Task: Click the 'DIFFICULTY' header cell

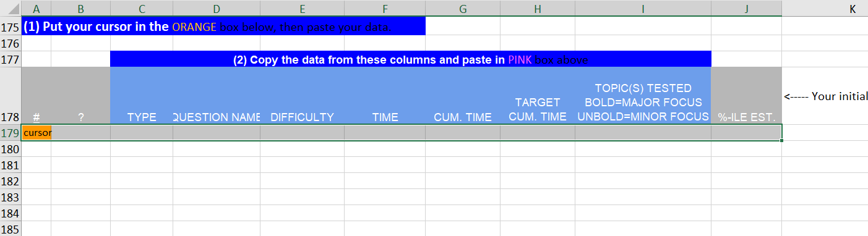Action: pyautogui.click(x=302, y=95)
